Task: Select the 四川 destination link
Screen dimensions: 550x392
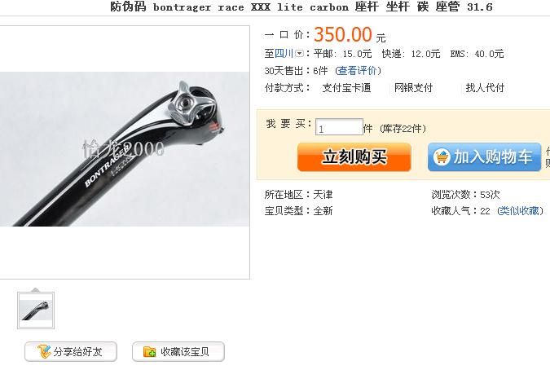Action: [284, 54]
